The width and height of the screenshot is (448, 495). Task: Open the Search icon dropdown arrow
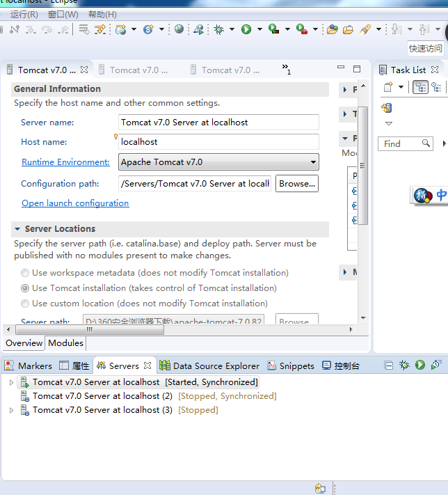[x=378, y=29]
